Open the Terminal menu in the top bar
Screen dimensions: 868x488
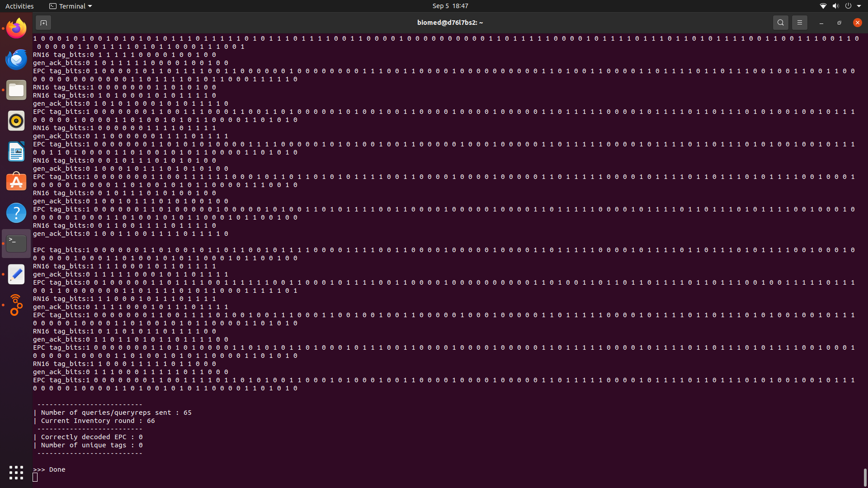[x=70, y=6]
